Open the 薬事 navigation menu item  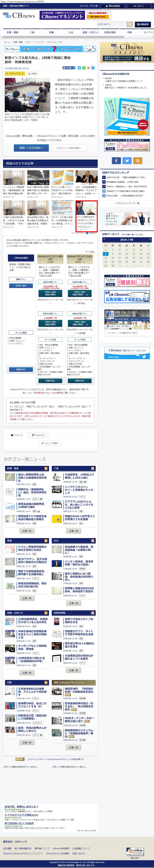51,32
